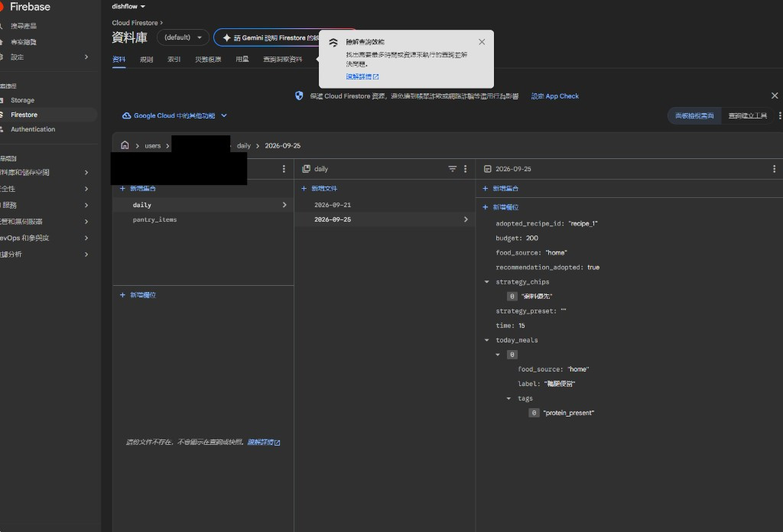The height and width of the screenshot is (532, 783).
Task: Click the adopted_recipe_id field
Action: click(x=546, y=224)
